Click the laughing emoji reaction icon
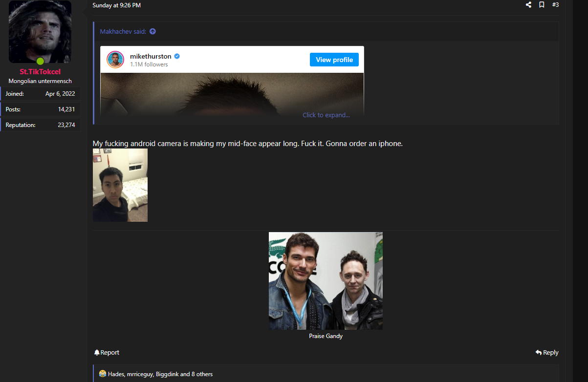The height and width of the screenshot is (382, 588). [x=102, y=374]
